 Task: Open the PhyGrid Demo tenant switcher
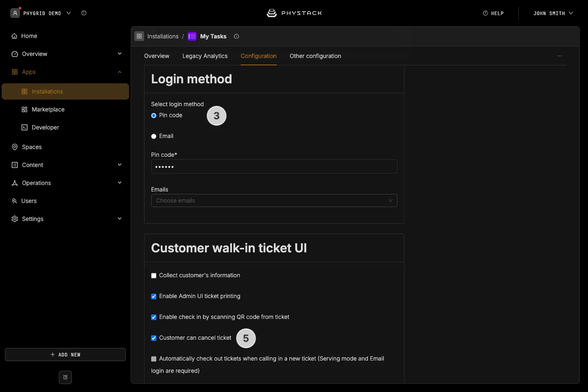pyautogui.click(x=47, y=13)
